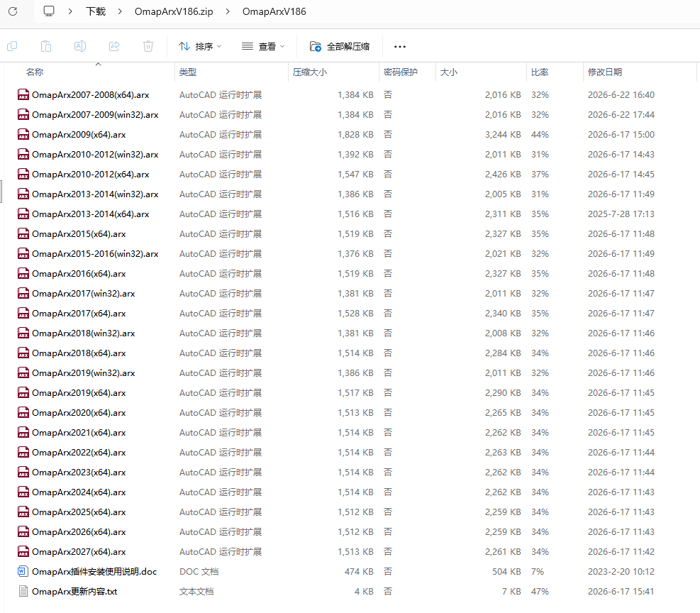The height and width of the screenshot is (613, 700).
Task: Select file name OmapArx2025(x64).arx
Action: 79,512
